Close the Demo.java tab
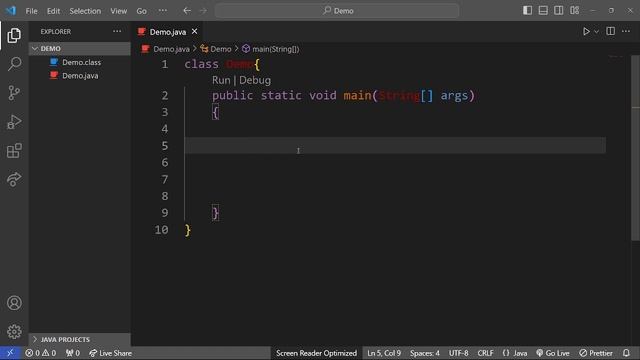Image resolution: width=640 pixels, height=360 pixels. (195, 31)
